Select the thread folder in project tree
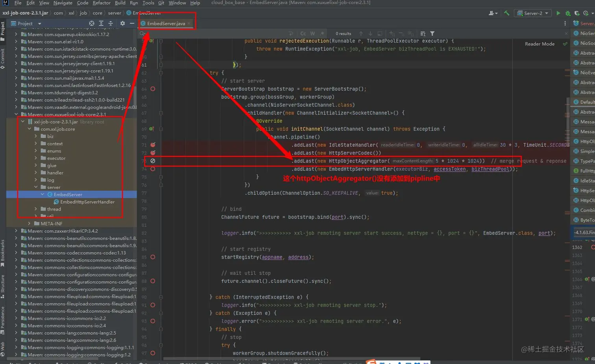595x364 pixels. (54, 209)
